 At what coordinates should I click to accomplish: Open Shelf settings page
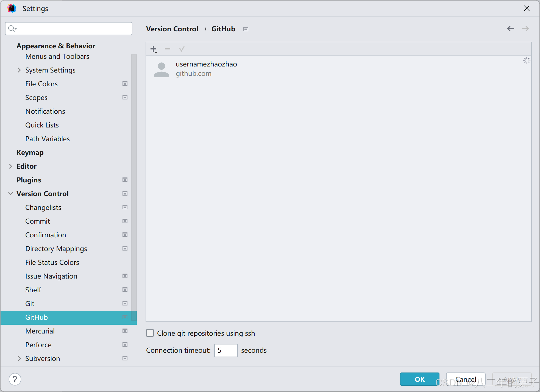(x=33, y=290)
